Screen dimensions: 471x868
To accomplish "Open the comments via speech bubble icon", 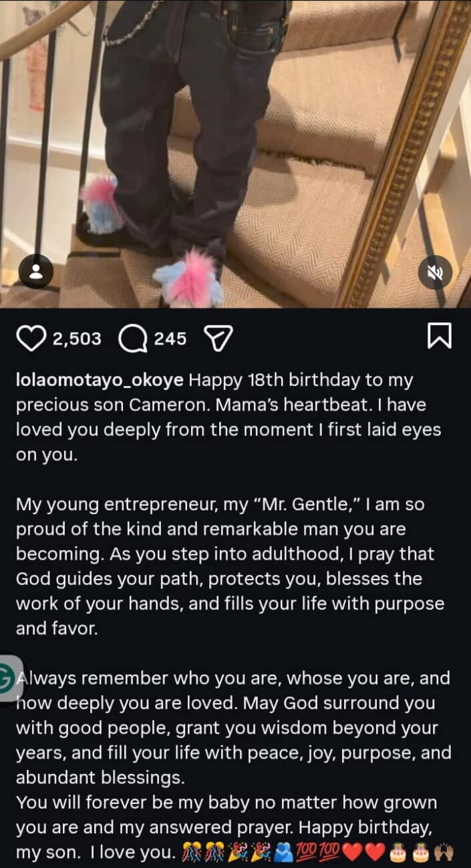I will coord(132,339).
